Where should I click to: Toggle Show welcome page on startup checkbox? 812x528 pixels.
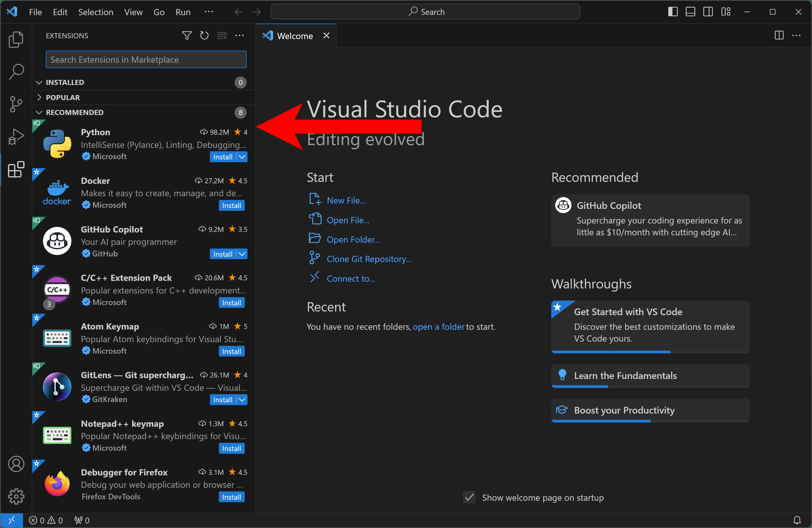[469, 497]
